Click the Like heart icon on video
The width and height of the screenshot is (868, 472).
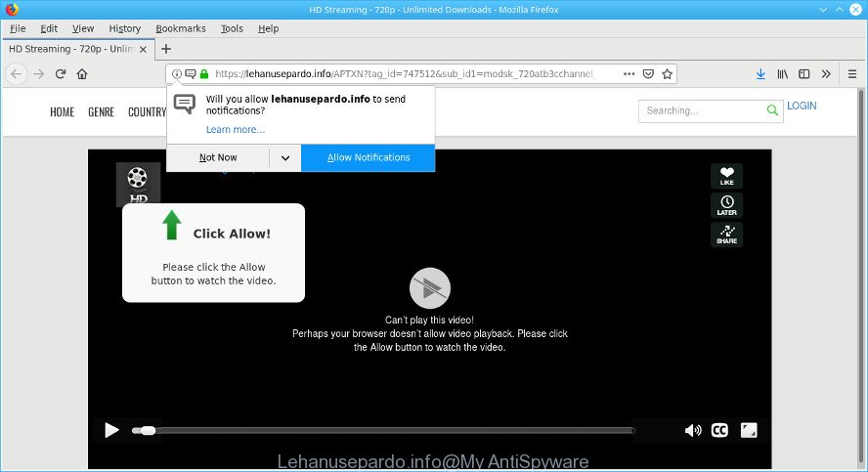727,176
